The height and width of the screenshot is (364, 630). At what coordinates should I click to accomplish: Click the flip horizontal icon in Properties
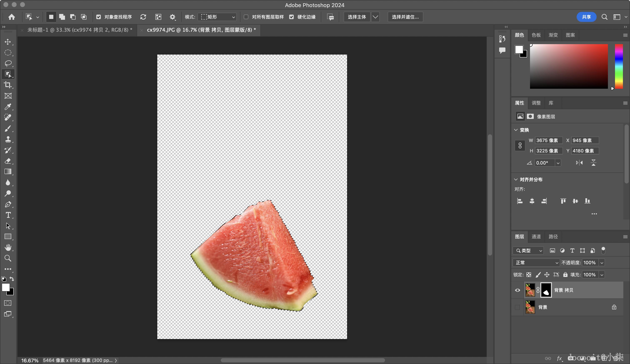click(x=579, y=163)
